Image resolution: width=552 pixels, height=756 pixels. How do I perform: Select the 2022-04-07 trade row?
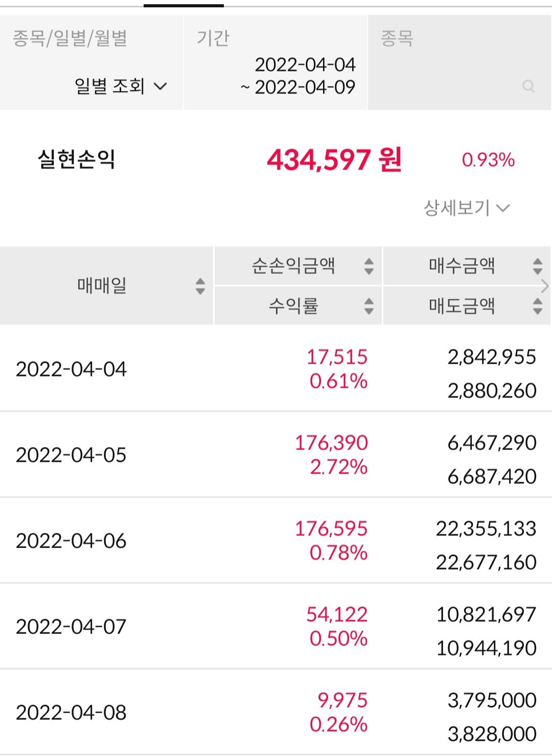click(x=276, y=626)
